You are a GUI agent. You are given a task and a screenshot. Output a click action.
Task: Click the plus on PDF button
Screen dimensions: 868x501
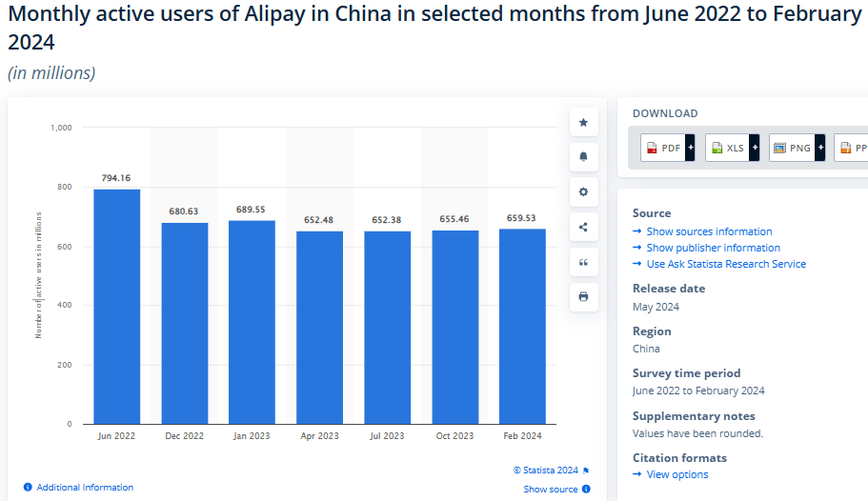(x=691, y=148)
